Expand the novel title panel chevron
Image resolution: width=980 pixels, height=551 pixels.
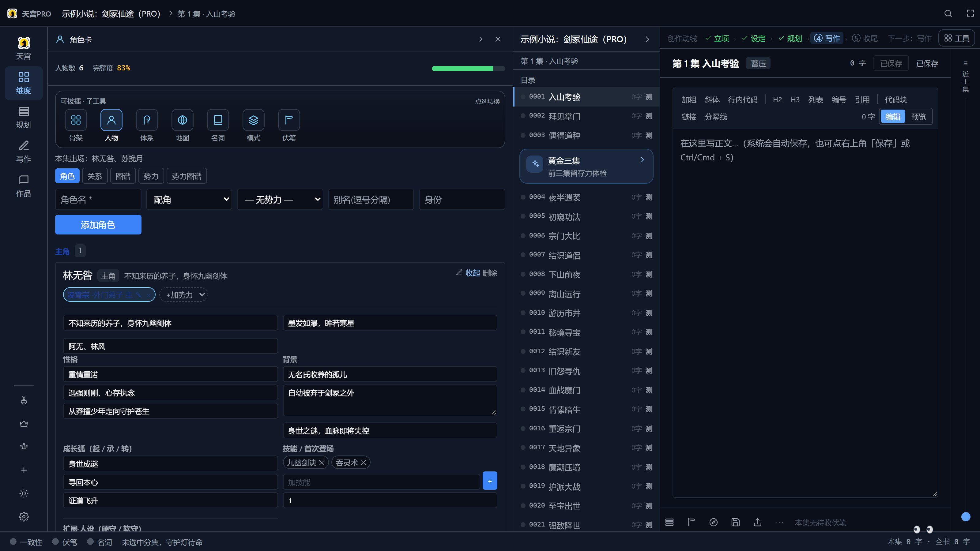(x=647, y=39)
